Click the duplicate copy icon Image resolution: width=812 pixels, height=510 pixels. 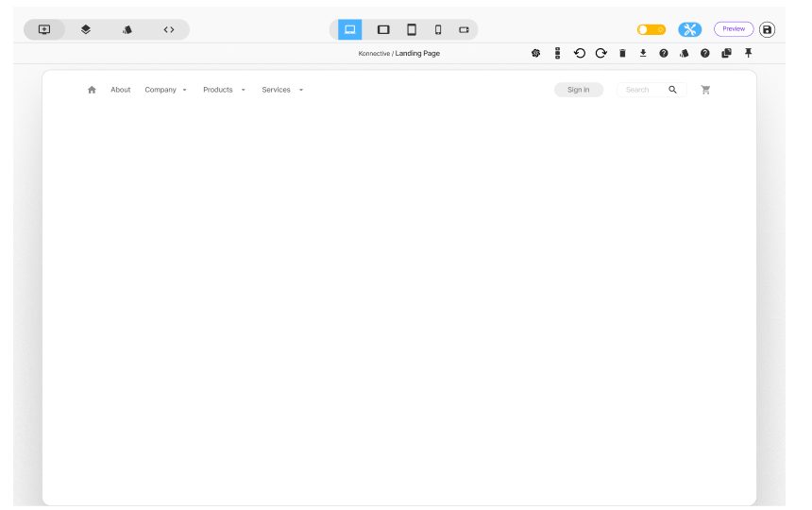click(x=727, y=53)
